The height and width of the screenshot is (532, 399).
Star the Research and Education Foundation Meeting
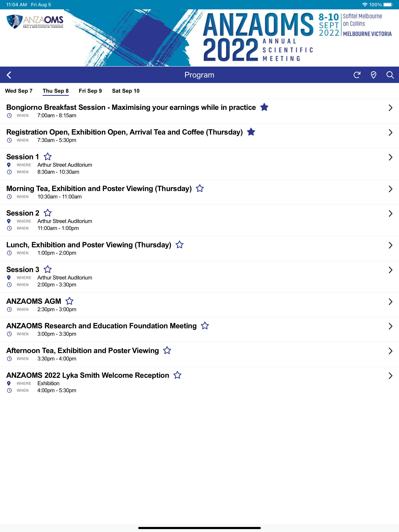pos(205,326)
